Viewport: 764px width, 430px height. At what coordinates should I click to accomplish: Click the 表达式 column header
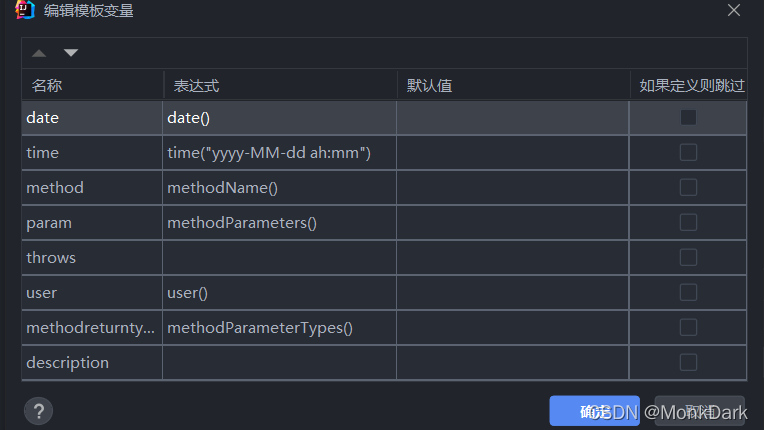click(x=280, y=86)
